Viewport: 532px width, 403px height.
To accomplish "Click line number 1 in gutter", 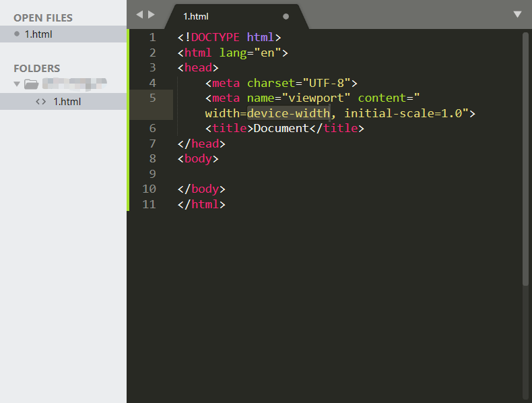I will (x=152, y=37).
